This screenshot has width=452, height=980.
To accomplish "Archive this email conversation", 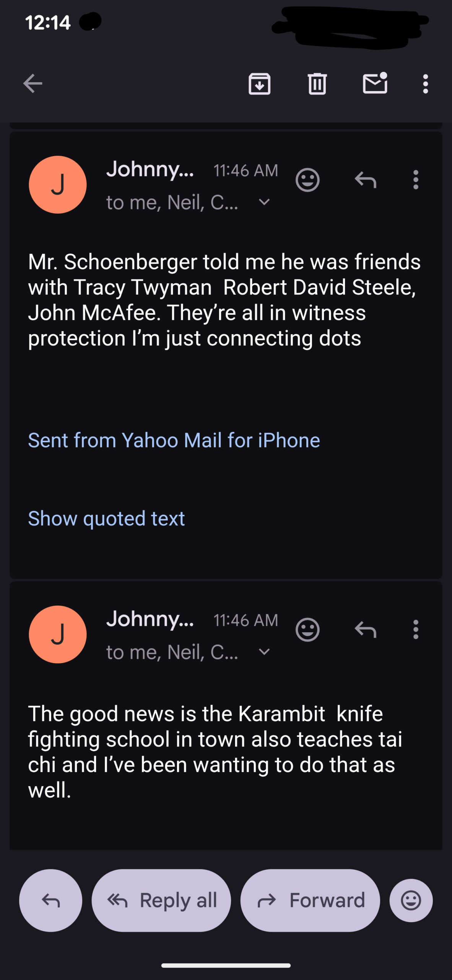I will pos(260,83).
